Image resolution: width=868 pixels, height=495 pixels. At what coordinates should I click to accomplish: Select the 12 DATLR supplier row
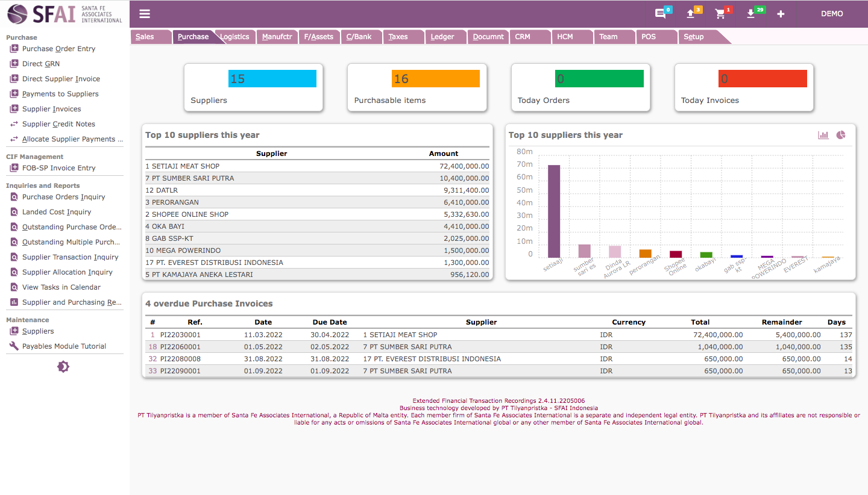(318, 190)
